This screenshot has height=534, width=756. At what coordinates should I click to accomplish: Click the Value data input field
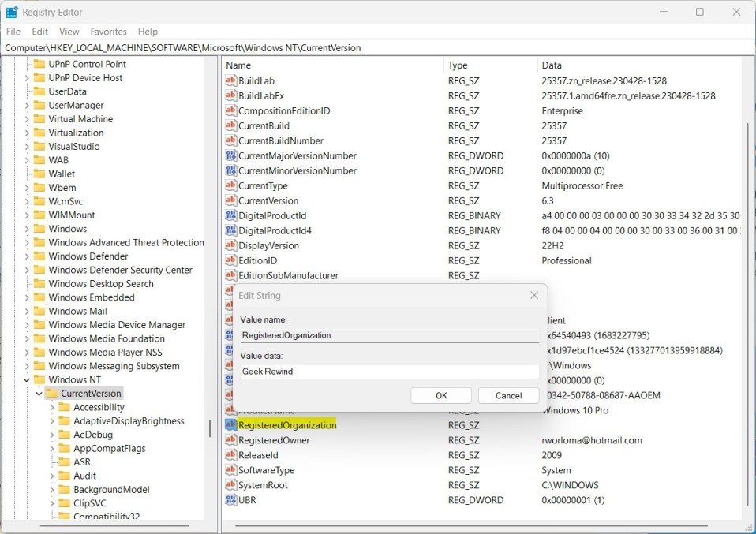tap(389, 372)
